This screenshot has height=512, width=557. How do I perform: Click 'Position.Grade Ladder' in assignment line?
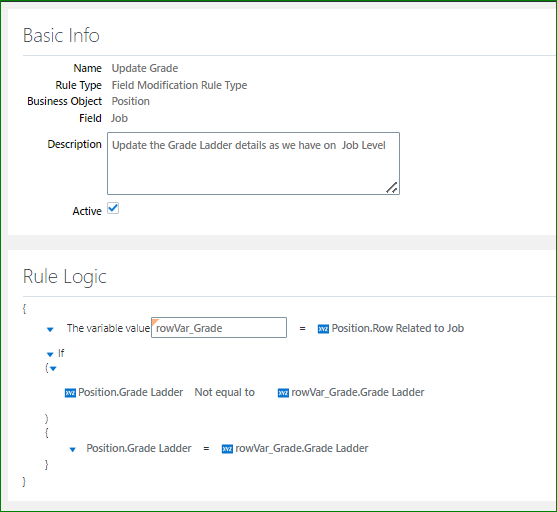click(139, 448)
